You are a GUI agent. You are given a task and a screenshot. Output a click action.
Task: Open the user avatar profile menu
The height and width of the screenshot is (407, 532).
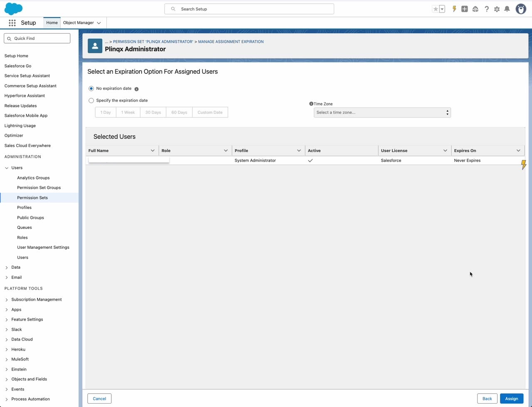pyautogui.click(x=521, y=9)
